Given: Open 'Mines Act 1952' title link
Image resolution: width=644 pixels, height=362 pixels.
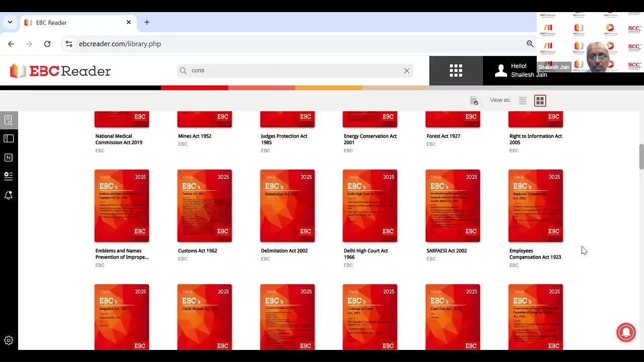Looking at the screenshot, I should pyautogui.click(x=195, y=136).
